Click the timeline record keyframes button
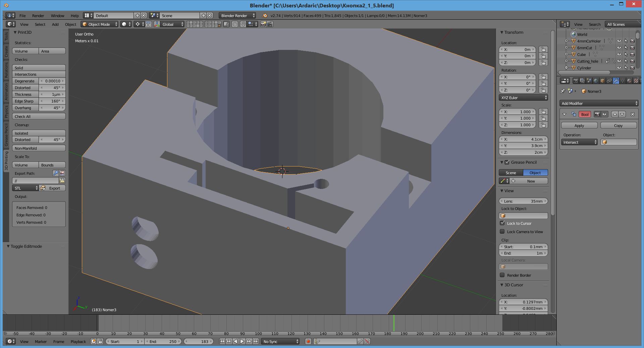The image size is (644, 348). click(x=308, y=341)
